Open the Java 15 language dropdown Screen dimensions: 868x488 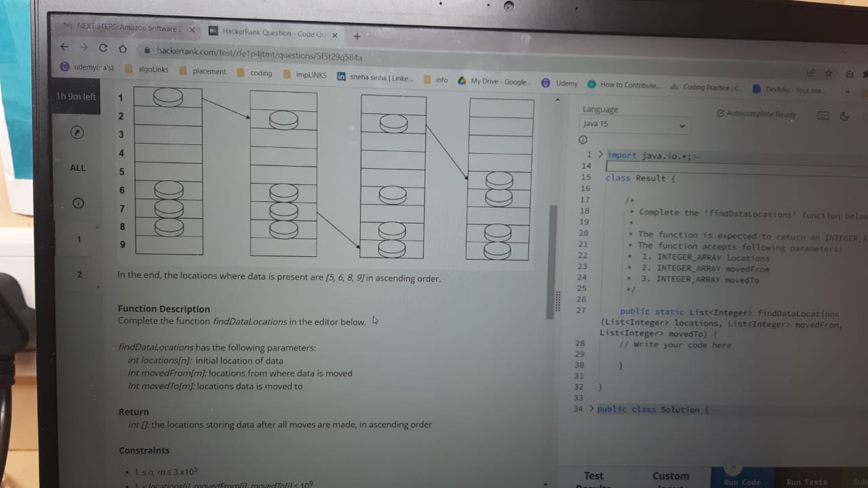[x=634, y=124]
